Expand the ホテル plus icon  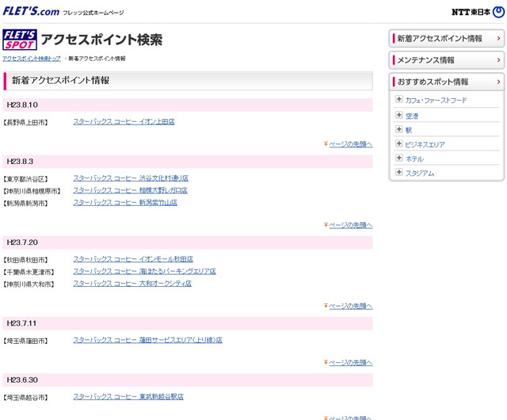[399, 158]
